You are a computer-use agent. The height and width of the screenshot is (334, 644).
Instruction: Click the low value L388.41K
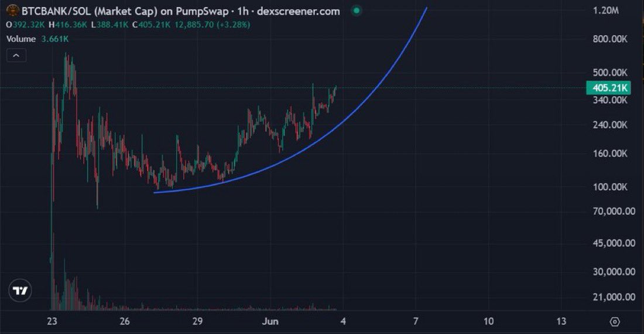[x=109, y=25]
